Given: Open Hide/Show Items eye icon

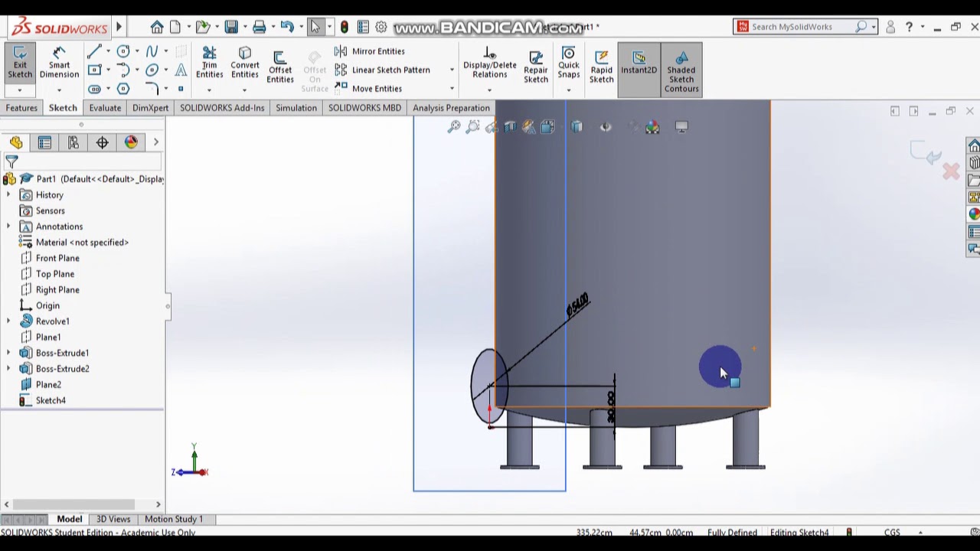Looking at the screenshot, I should tap(606, 127).
